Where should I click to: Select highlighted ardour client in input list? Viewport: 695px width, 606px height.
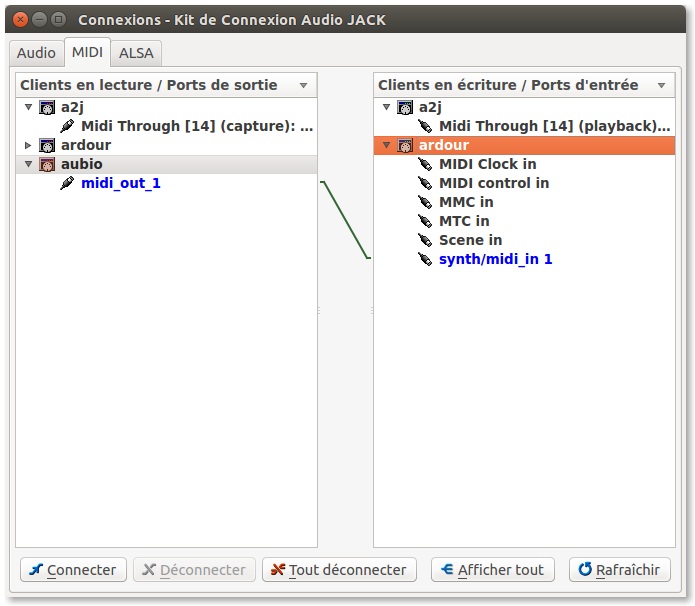(x=524, y=145)
